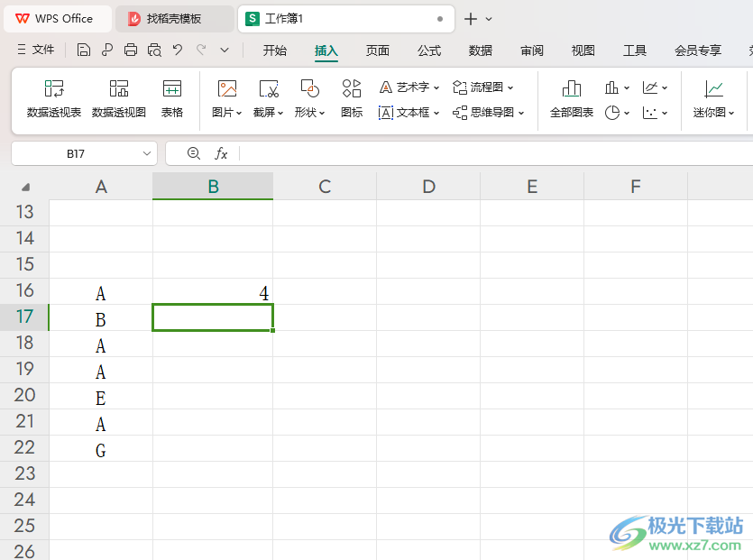Image resolution: width=753 pixels, height=560 pixels.
Task: Switch to the 找稻壳模板 tab
Action: coord(174,19)
